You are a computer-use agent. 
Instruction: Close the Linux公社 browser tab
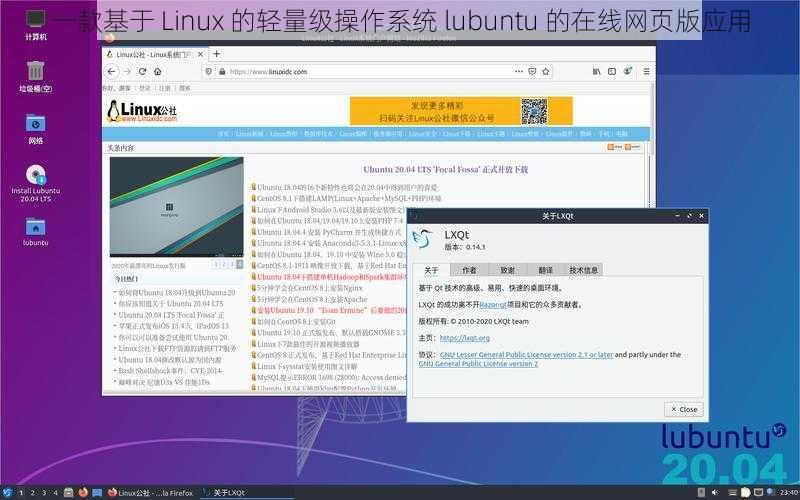click(x=201, y=54)
